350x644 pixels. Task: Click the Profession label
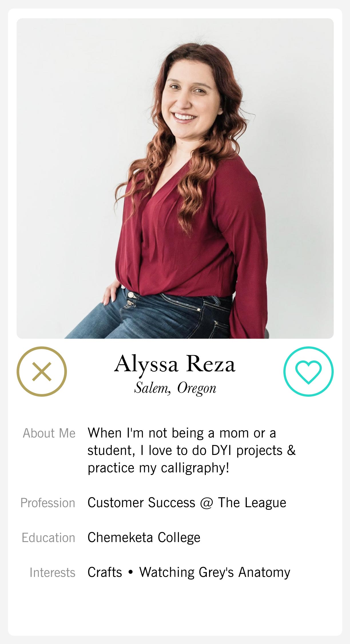[48, 503]
